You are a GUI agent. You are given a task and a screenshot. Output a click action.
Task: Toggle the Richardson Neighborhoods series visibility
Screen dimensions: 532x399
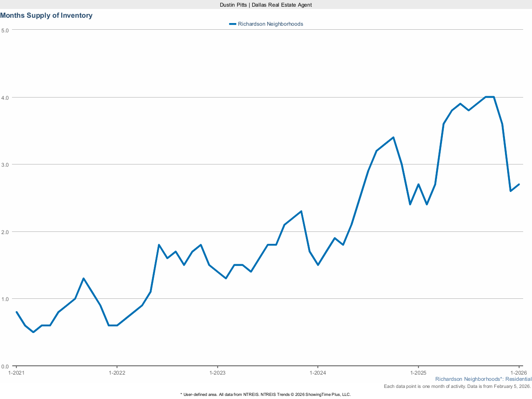270,24
